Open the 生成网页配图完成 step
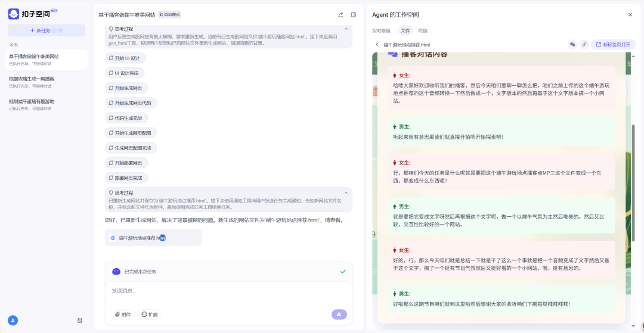Screen dimensions: 644x333 (x=131, y=148)
